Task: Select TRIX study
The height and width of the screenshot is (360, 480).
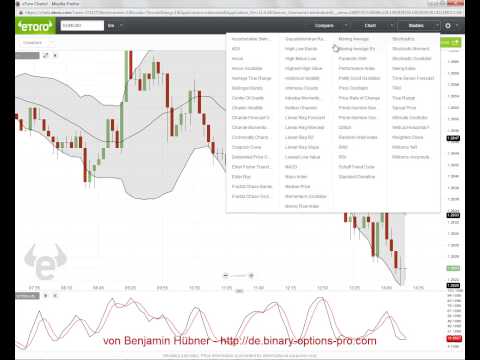Action: pos(397,88)
